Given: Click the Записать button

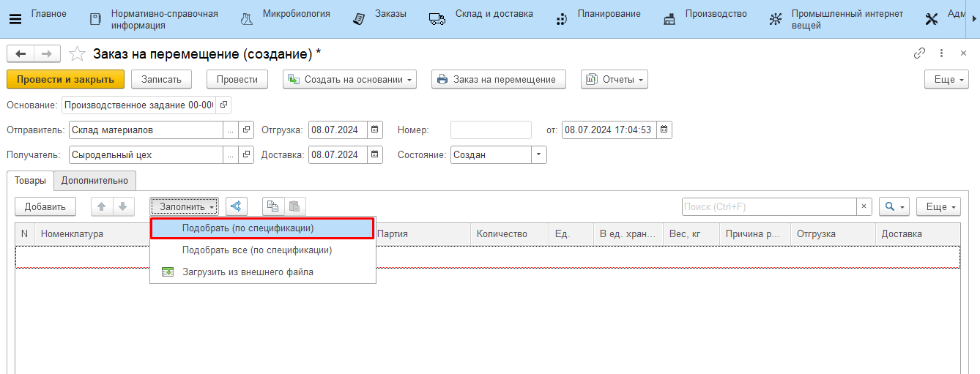Looking at the screenshot, I should point(162,79).
